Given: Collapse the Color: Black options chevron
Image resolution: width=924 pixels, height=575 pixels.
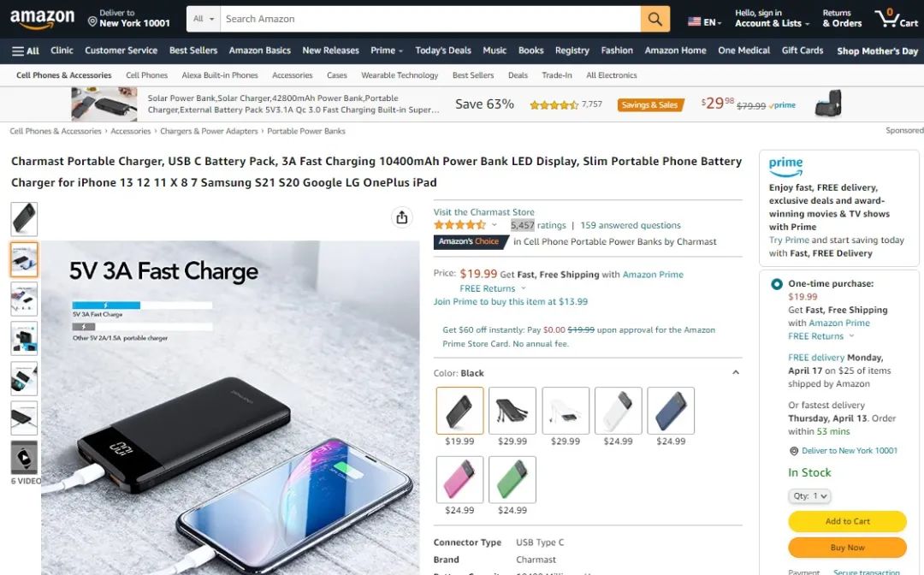Looking at the screenshot, I should [x=736, y=372].
